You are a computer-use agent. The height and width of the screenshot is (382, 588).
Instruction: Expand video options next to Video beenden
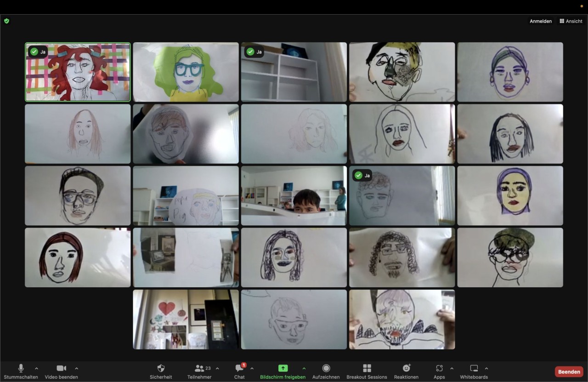[x=76, y=368]
